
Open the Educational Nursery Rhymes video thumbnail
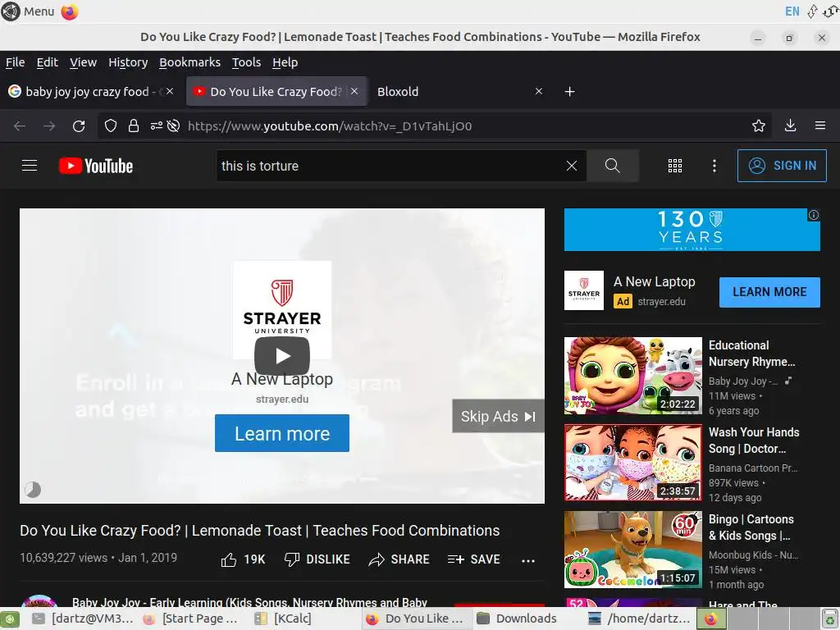click(x=632, y=376)
